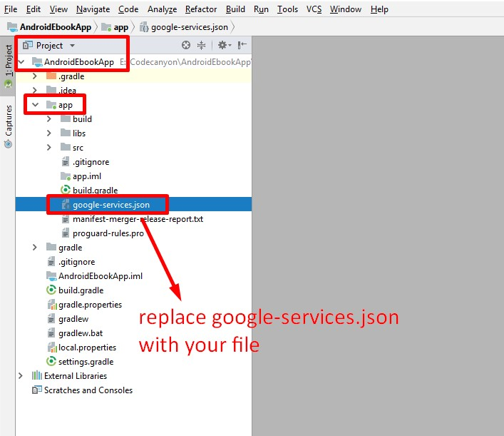Open the Captures side tool window
Image resolution: width=504 pixels, height=436 pixels.
coord(8,126)
